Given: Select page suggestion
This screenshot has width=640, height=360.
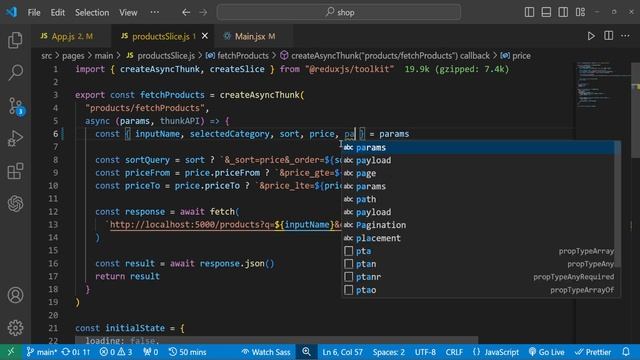Looking at the screenshot, I should [478, 173].
